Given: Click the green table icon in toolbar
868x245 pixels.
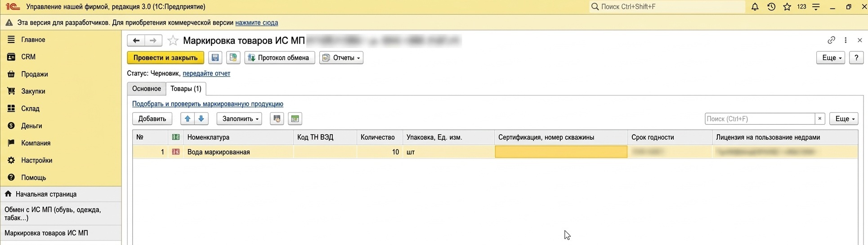Looking at the screenshot, I should point(295,119).
